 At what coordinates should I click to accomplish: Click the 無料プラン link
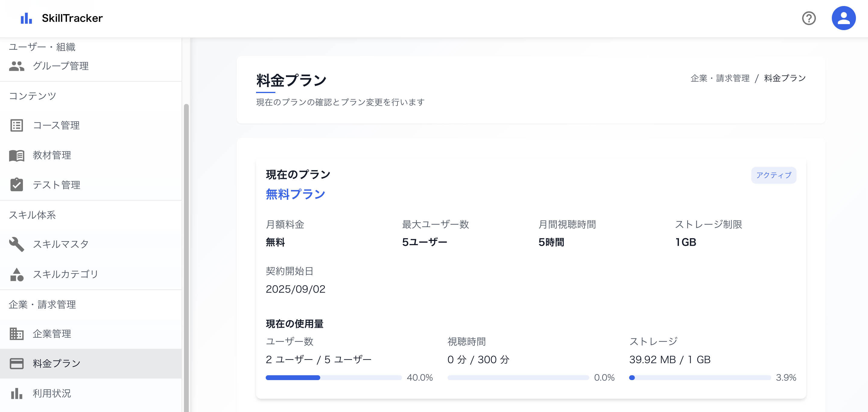point(295,194)
